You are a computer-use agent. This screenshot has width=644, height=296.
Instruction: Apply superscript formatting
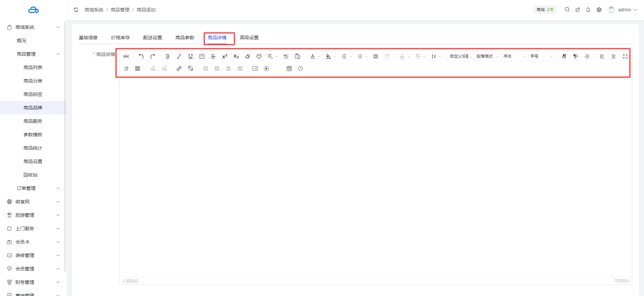click(225, 56)
